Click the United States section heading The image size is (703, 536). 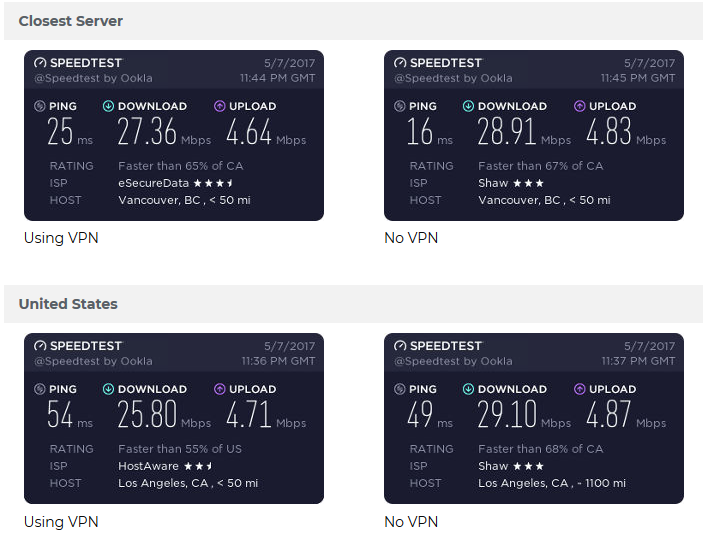[x=68, y=304]
